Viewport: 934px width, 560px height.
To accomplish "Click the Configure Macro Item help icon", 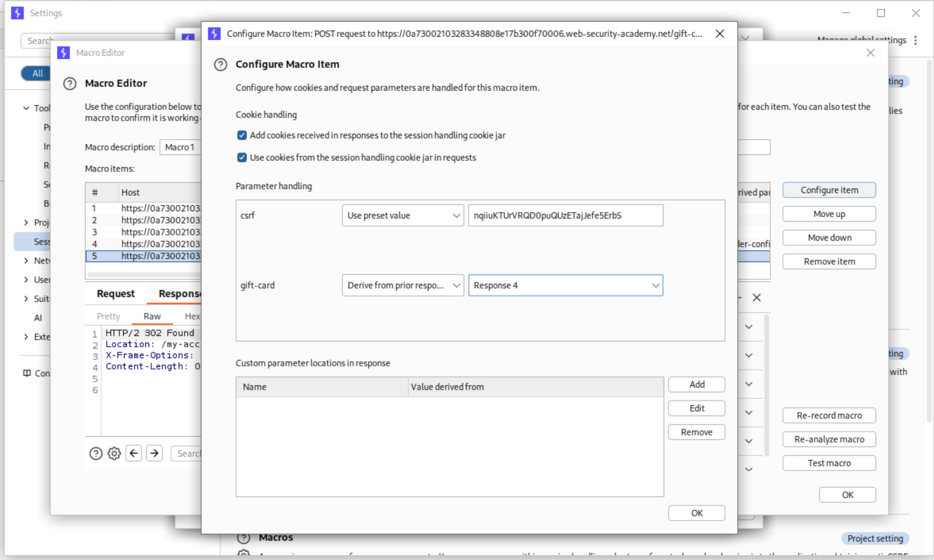I will tap(220, 65).
